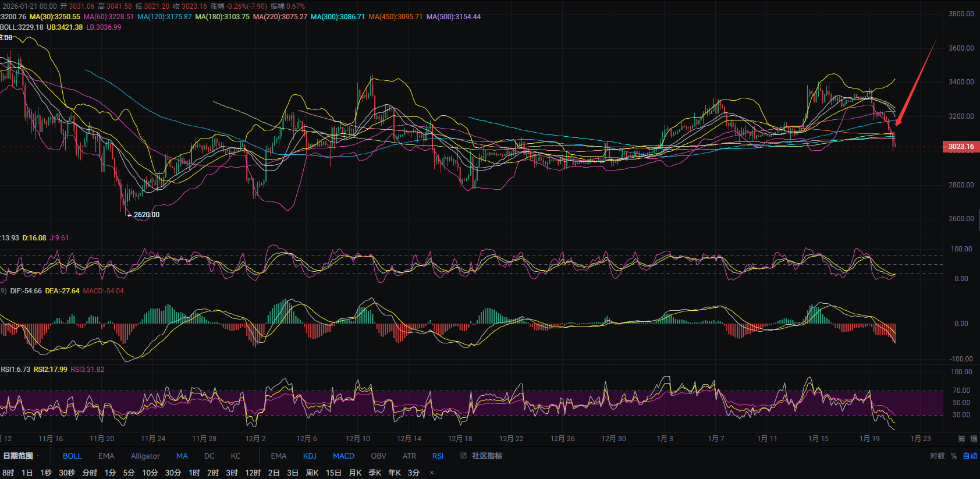Image resolution: width=980 pixels, height=479 pixels.
Task: Enable logarithmic scale with 对数
Action: pos(937,456)
